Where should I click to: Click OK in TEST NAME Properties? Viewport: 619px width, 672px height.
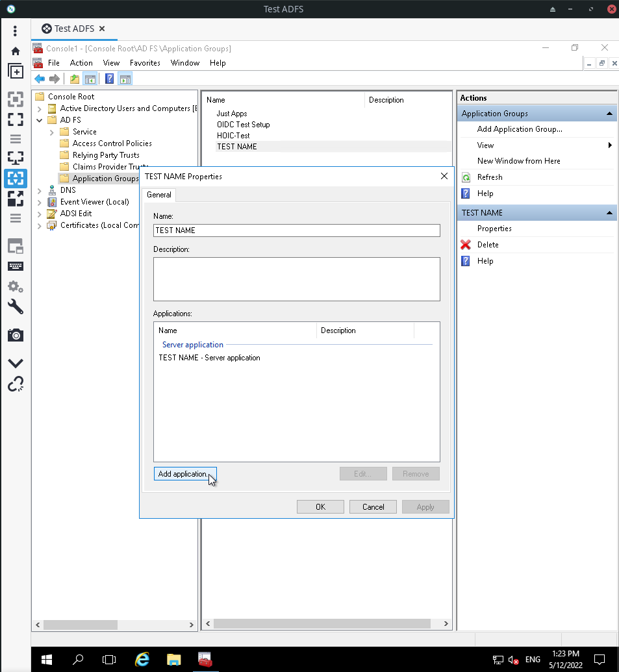320,507
